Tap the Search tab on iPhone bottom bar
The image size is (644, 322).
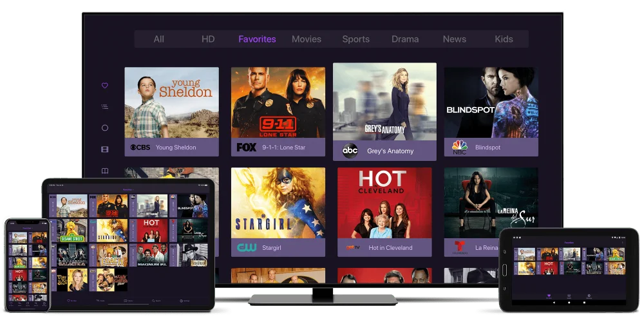(x=35, y=305)
